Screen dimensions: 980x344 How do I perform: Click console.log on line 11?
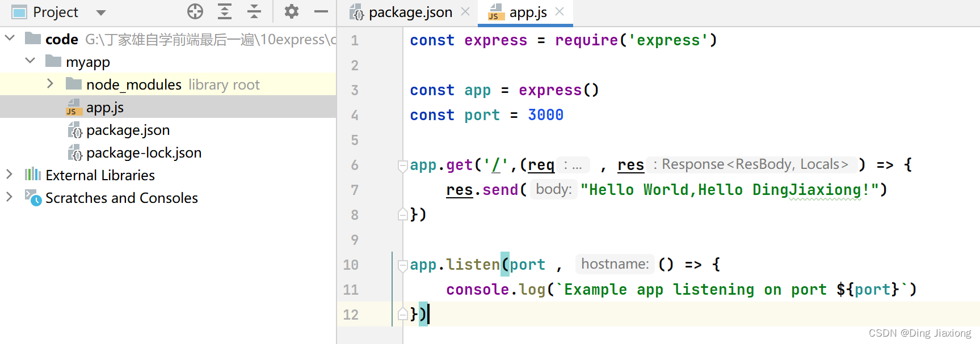495,290
